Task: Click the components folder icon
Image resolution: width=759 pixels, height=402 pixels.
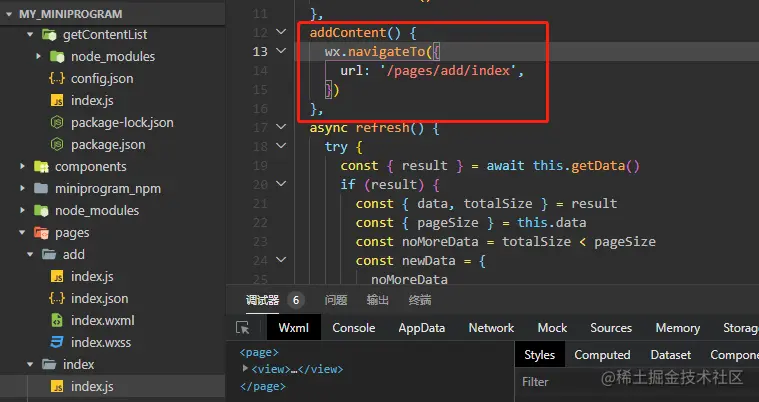Action: [41, 167]
